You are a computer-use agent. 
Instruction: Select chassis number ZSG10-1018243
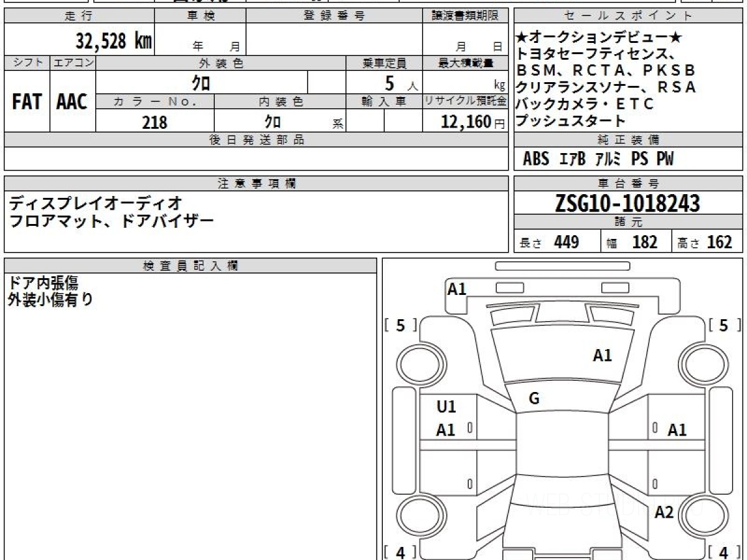click(x=627, y=203)
